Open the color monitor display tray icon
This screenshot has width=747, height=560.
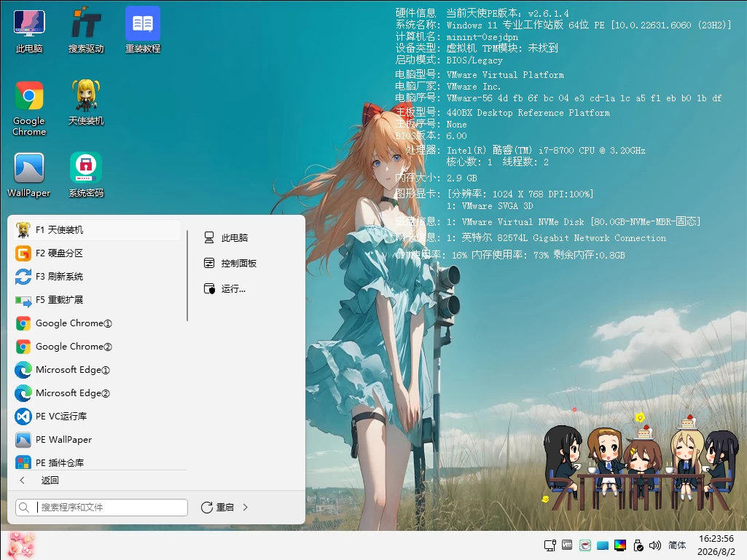pyautogui.click(x=620, y=545)
